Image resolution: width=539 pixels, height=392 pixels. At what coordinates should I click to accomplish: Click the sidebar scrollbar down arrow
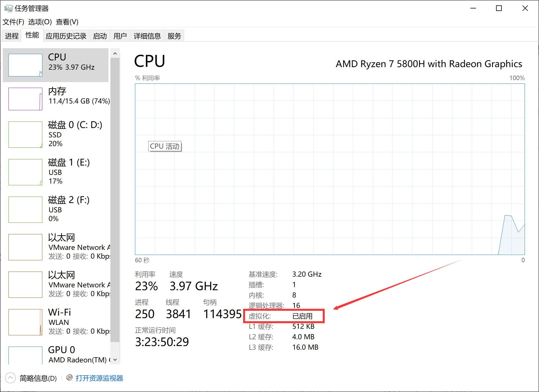click(x=115, y=360)
